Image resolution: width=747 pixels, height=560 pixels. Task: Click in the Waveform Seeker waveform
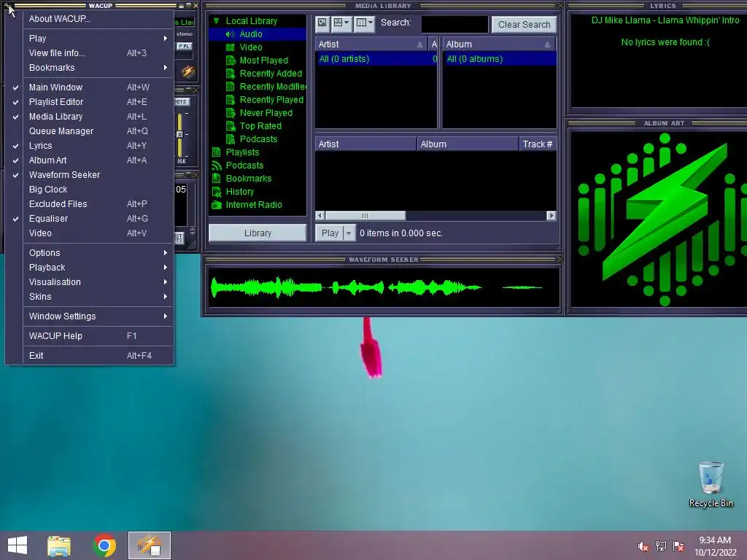(384, 287)
